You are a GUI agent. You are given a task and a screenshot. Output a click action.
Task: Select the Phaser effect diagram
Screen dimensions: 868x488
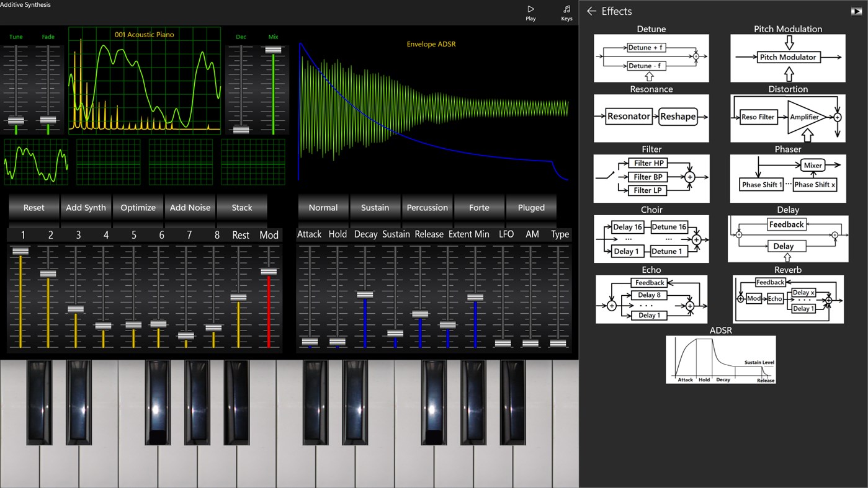pos(787,179)
